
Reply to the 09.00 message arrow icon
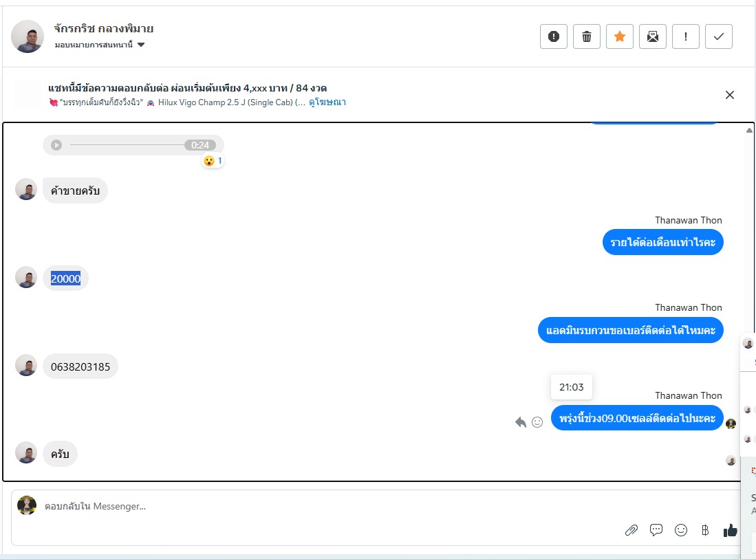coord(521,422)
